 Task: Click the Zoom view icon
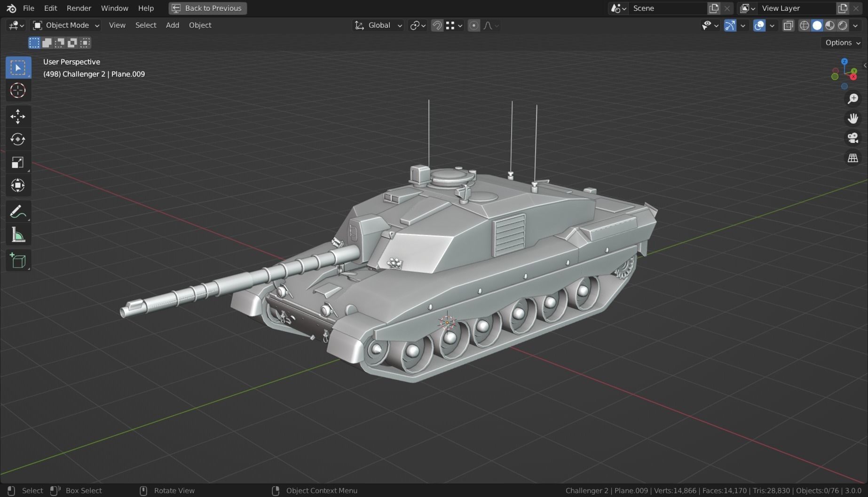point(853,99)
